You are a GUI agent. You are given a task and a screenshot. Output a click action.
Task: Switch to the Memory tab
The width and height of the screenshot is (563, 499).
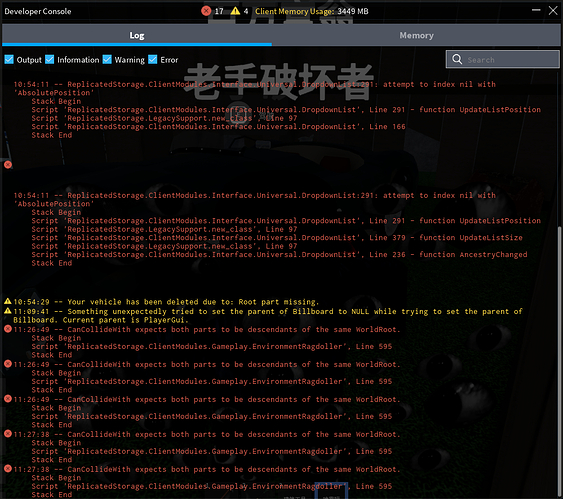pos(417,35)
